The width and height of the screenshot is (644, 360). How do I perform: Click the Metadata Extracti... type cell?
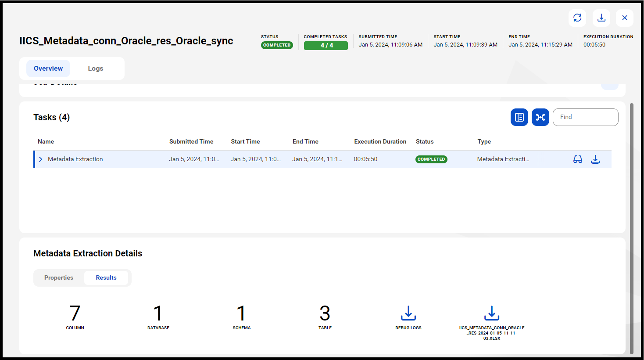click(503, 159)
